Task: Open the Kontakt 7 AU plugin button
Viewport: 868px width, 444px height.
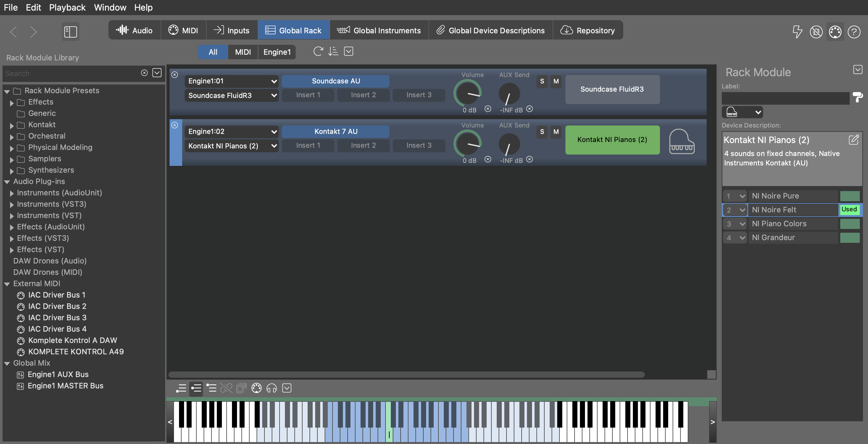Action: [335, 131]
